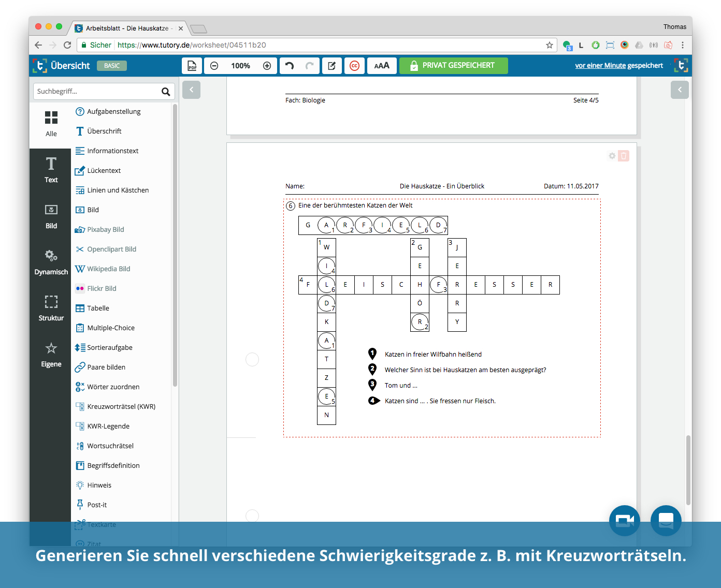Click the BASIC plan badge

(112, 66)
